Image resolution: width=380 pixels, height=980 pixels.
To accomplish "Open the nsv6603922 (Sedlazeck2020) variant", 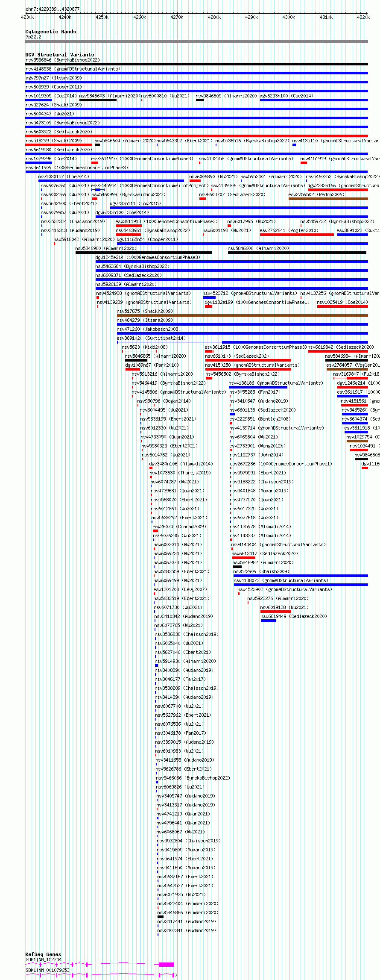I will [59, 132].
